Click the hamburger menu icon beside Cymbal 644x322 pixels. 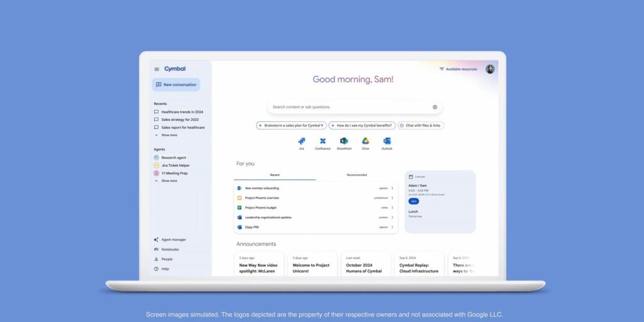point(157,69)
